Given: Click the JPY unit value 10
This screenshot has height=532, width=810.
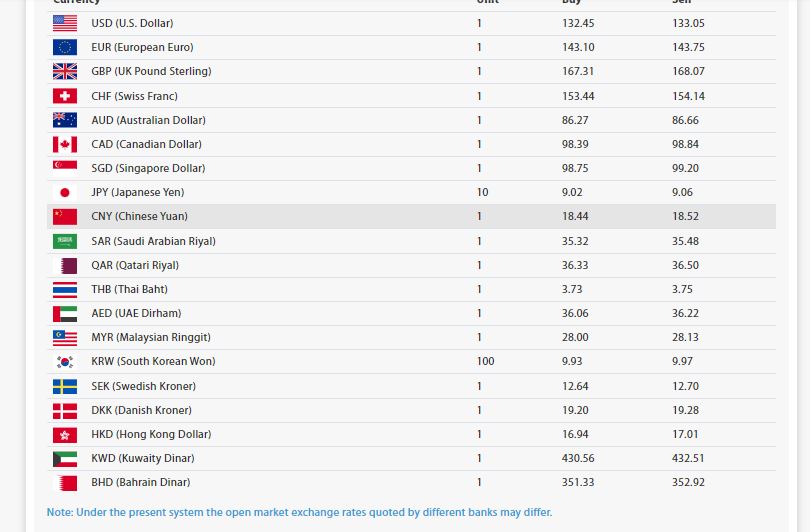Looking at the screenshot, I should pos(483,192).
